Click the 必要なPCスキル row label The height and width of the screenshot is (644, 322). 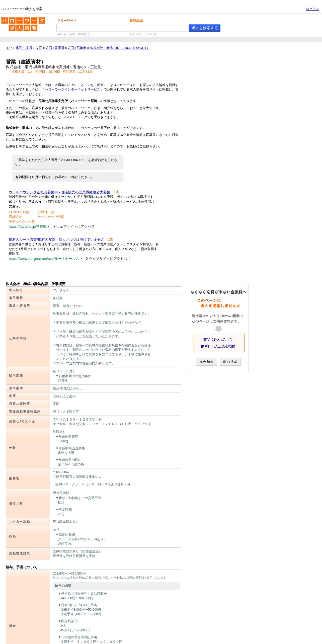click(22, 422)
